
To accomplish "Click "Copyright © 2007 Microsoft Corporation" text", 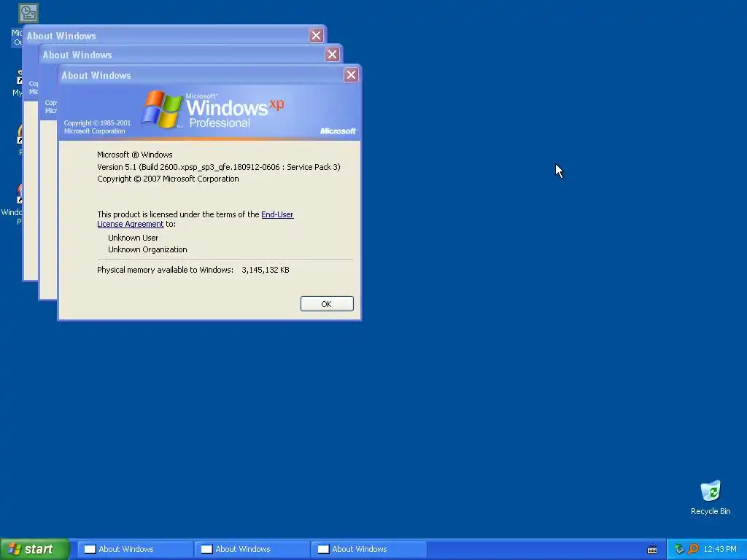I will (x=168, y=179).
